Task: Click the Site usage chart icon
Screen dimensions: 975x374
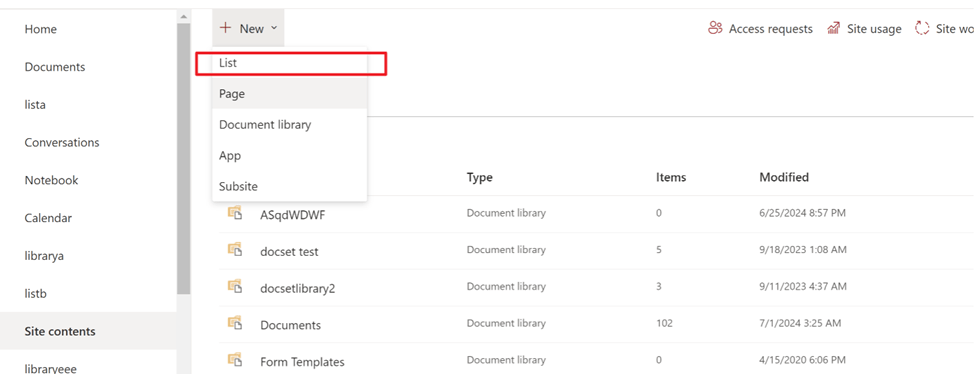Action: coord(834,29)
